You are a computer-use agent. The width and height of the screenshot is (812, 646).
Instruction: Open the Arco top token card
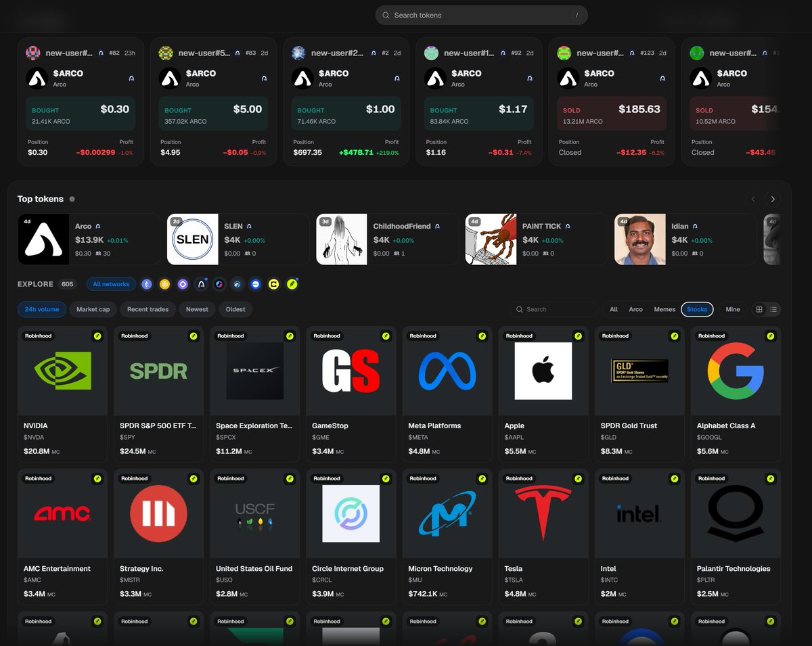click(89, 239)
